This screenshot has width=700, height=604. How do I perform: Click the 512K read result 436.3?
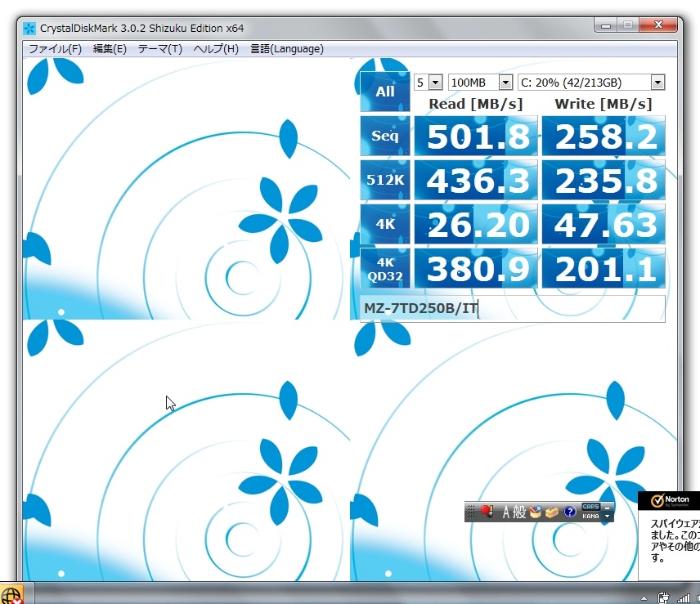coord(476,180)
